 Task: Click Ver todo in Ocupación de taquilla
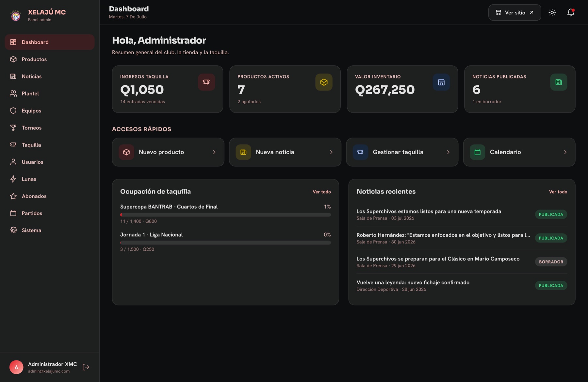click(x=321, y=192)
